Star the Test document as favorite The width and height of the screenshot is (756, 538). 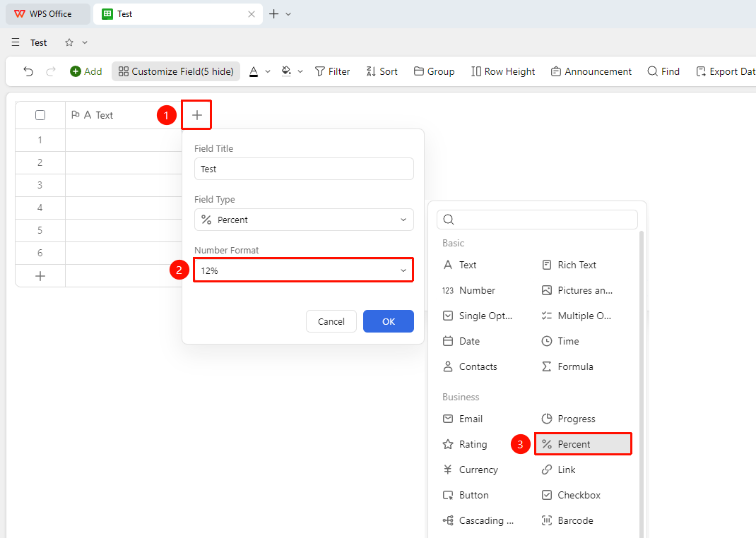click(x=69, y=42)
